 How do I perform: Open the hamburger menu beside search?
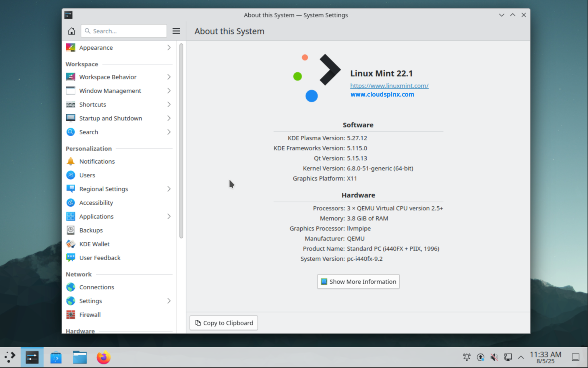pos(176,31)
